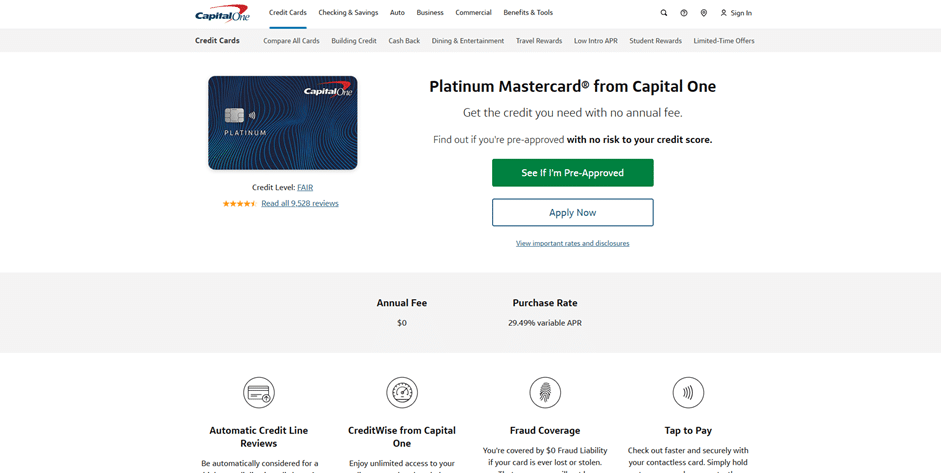
Task: Click the Sign In person icon
Action: point(723,13)
